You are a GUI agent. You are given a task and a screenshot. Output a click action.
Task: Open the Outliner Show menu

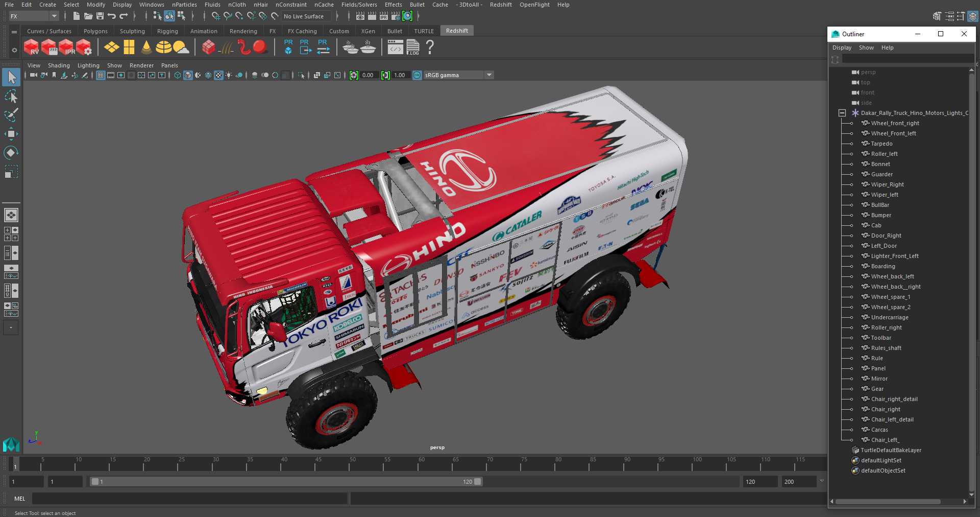coord(866,48)
